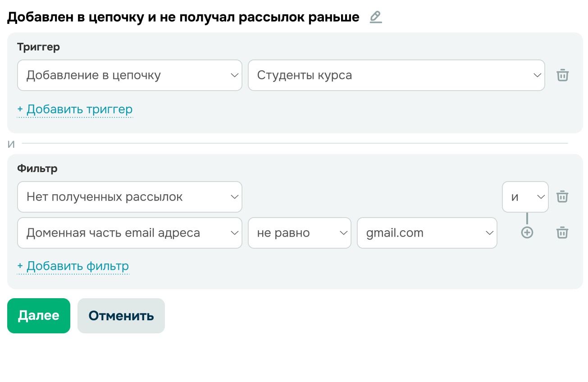This screenshot has width=588, height=382.
Task: Click the chevron on the 'gmail.com' field
Action: click(x=490, y=233)
